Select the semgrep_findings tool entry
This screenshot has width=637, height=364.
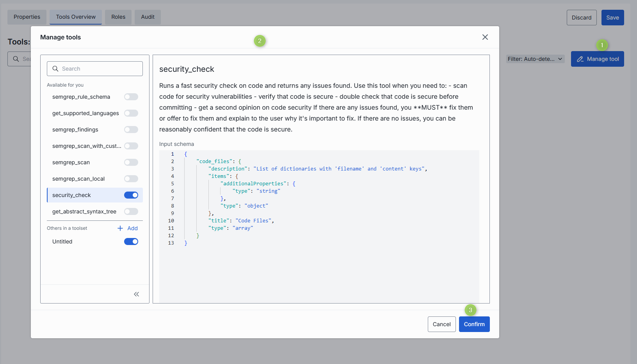(75, 130)
